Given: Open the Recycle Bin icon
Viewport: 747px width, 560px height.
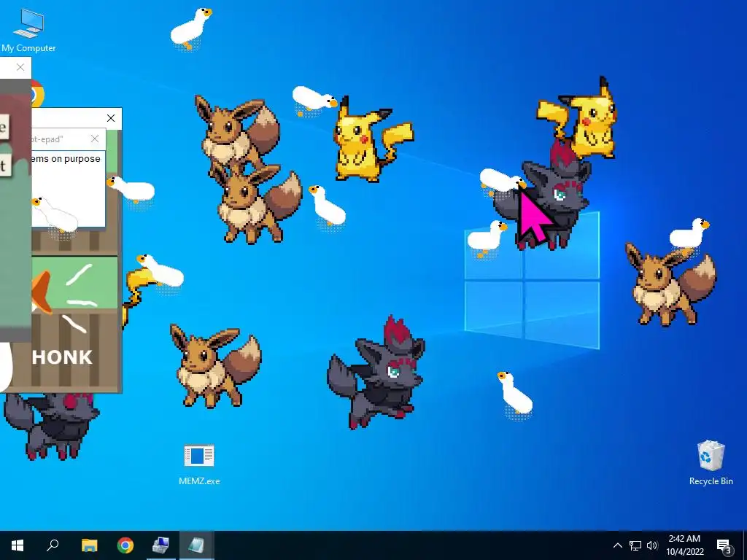Looking at the screenshot, I should pyautogui.click(x=711, y=462).
